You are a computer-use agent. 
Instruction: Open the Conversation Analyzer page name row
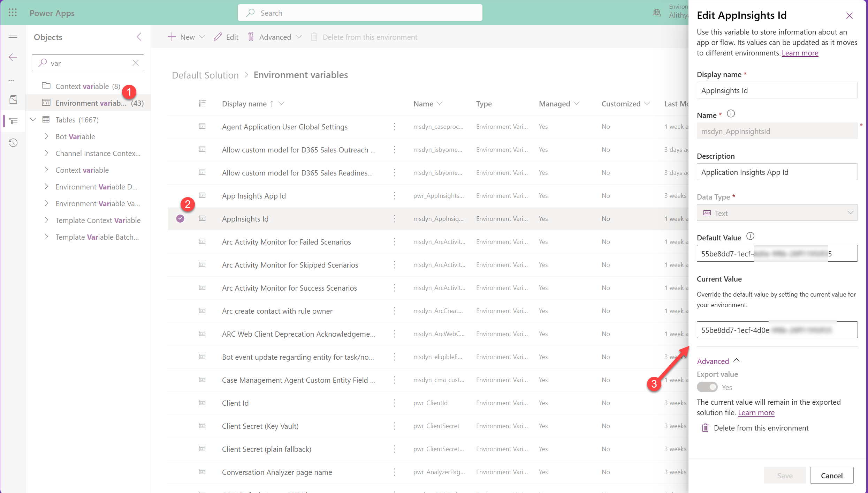coord(277,472)
